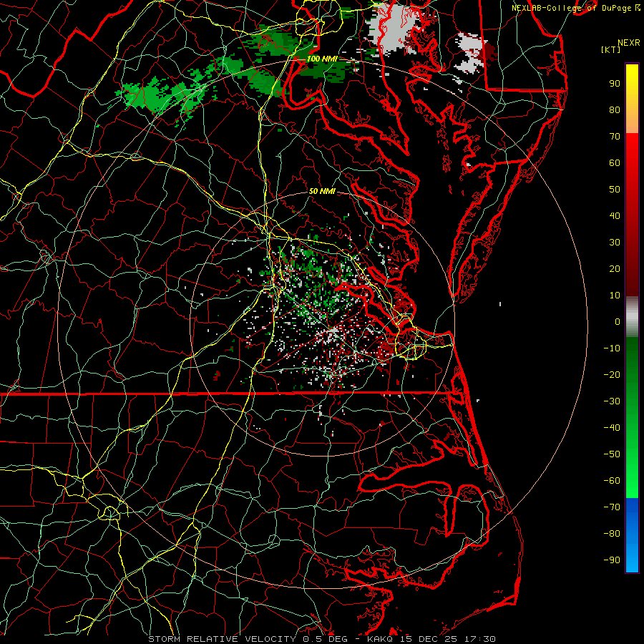Click the positive 90 scale value

pyautogui.click(x=615, y=84)
